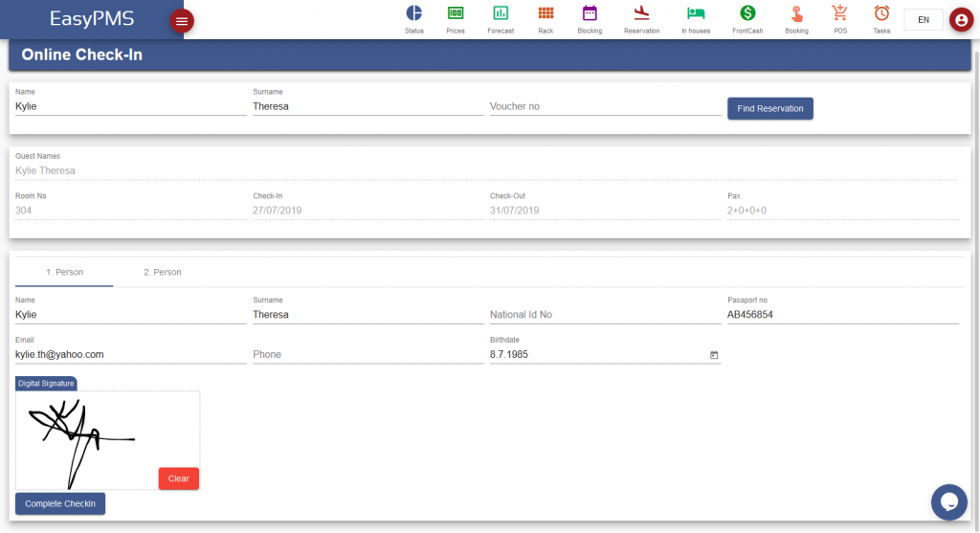
Task: Clear the digital signature
Action: click(179, 478)
